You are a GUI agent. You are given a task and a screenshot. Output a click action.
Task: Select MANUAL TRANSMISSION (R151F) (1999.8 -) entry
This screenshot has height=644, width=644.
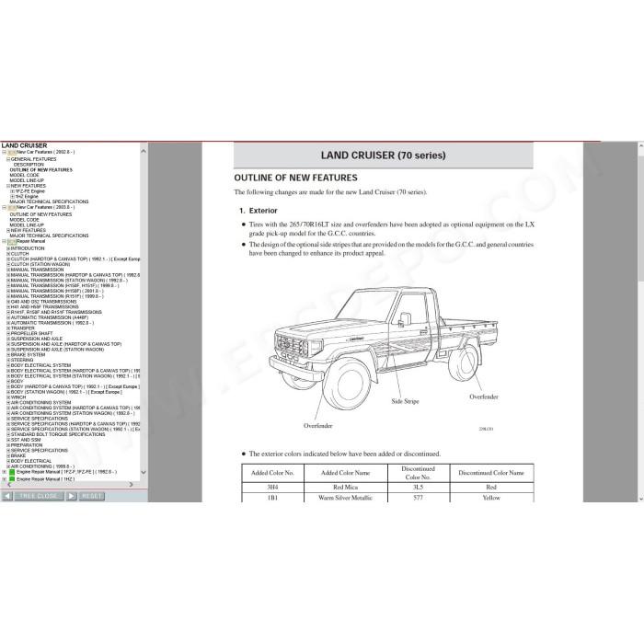57,296
